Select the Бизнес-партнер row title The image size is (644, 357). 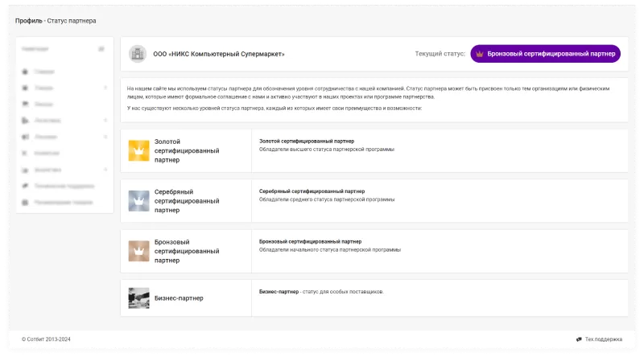179,297
